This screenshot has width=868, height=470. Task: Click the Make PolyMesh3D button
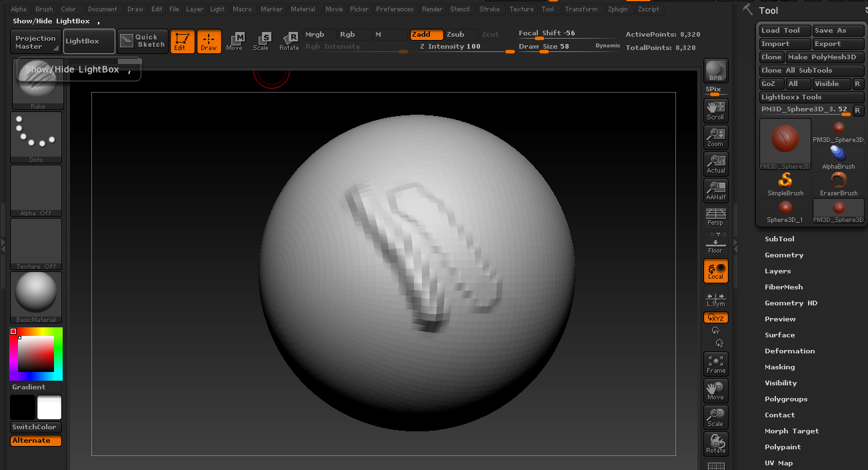825,57
